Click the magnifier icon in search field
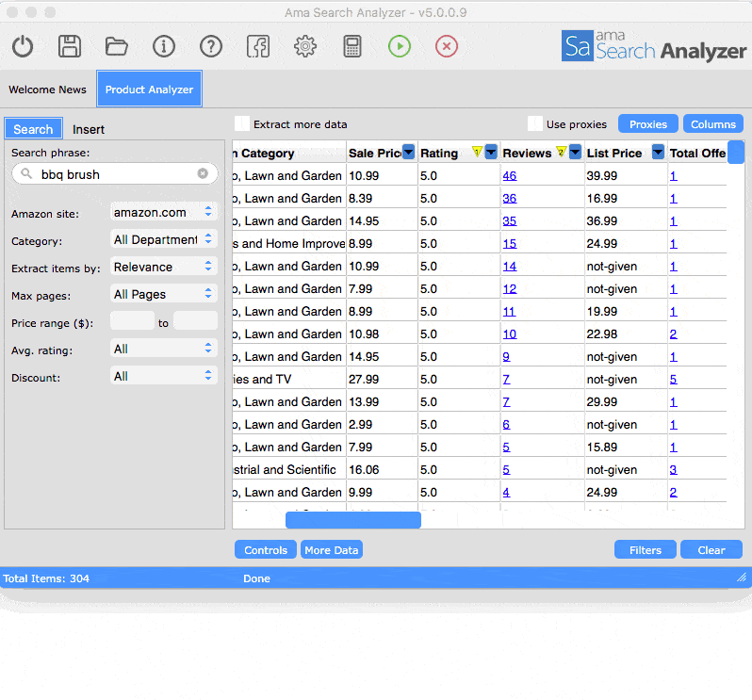Viewport: 752px width, 700px height. click(x=26, y=173)
